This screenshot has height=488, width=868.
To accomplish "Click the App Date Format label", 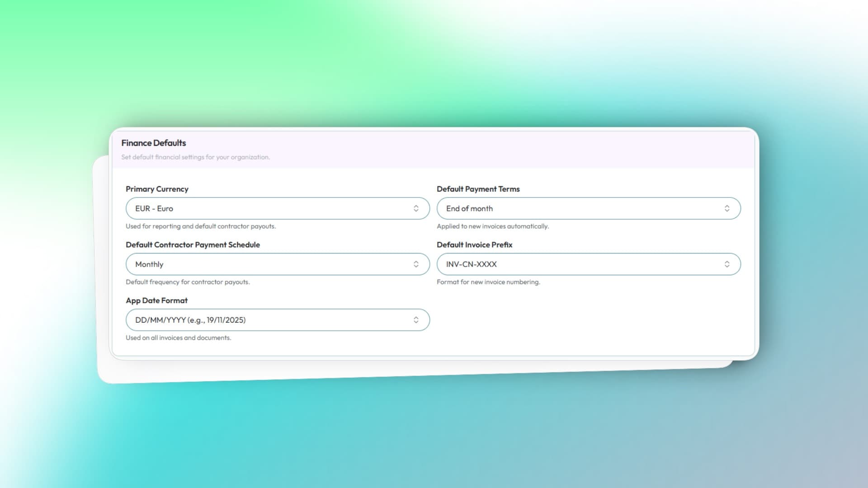I will 156,300.
